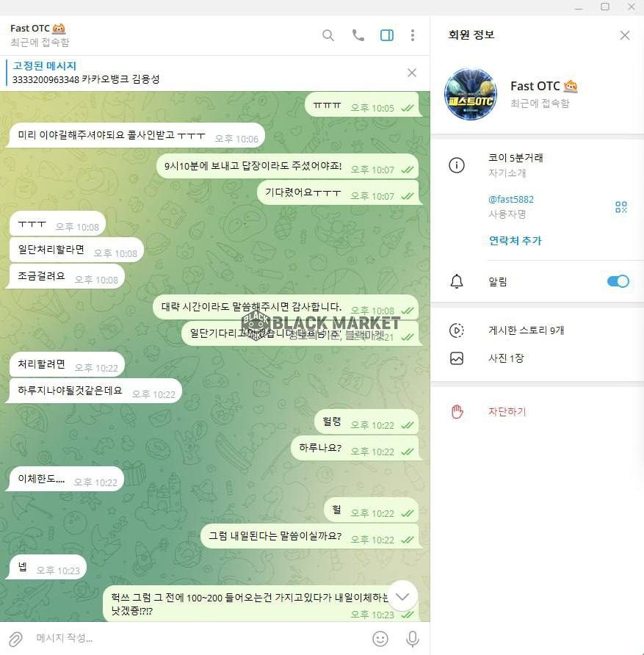Screen dimensions: 644x655
Task: Start a voice call with Fast OTC
Action: 358,35
